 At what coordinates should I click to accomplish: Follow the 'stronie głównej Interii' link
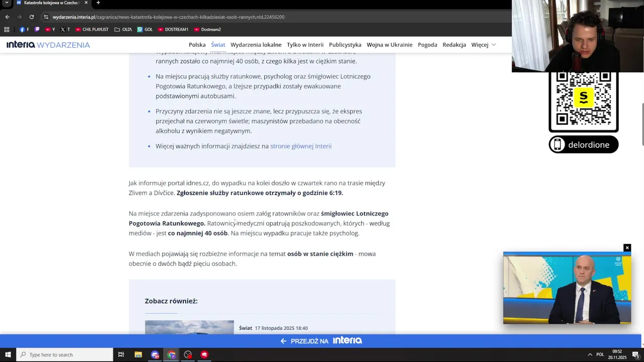301,146
